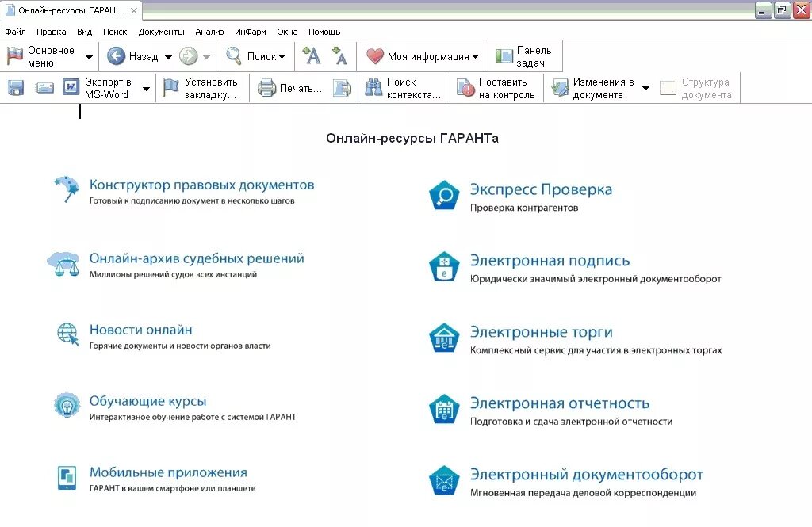Open the Поиск menu in menu bar
The height and width of the screenshot is (527, 812).
115,32
